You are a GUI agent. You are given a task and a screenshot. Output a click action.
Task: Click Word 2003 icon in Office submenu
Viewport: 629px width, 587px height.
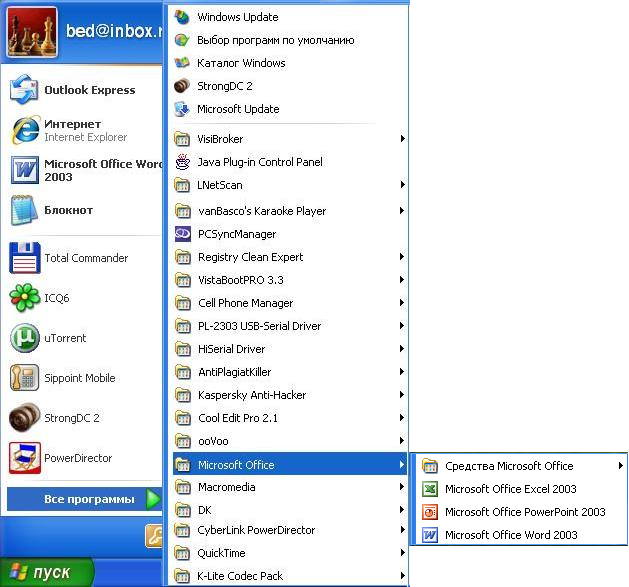pyautogui.click(x=430, y=535)
